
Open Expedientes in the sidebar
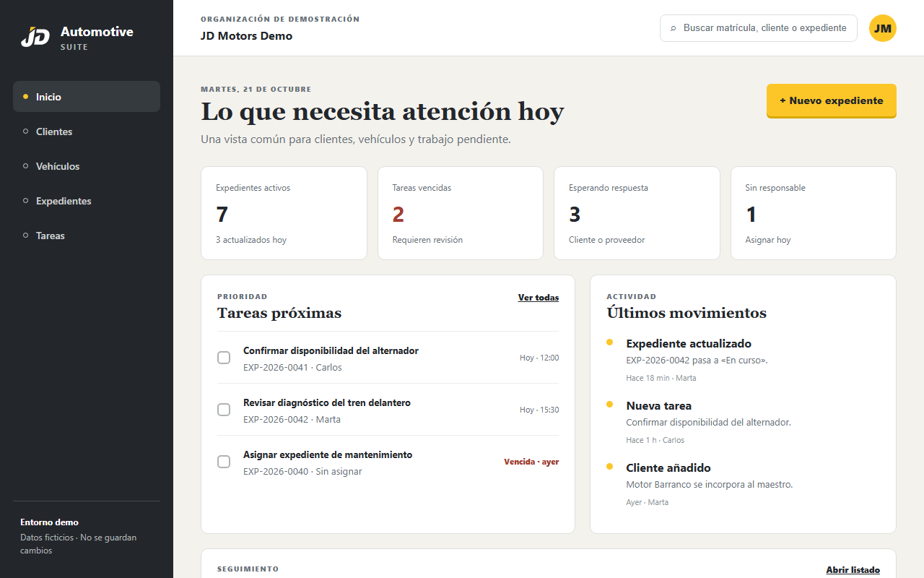point(87,201)
